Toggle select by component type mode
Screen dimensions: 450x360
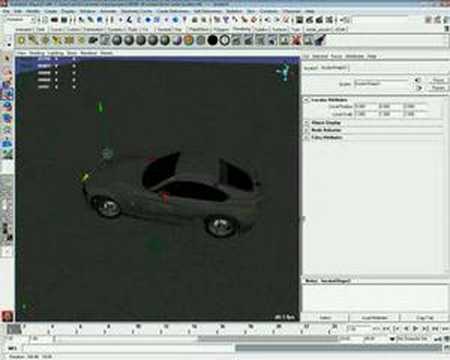(x=100, y=20)
